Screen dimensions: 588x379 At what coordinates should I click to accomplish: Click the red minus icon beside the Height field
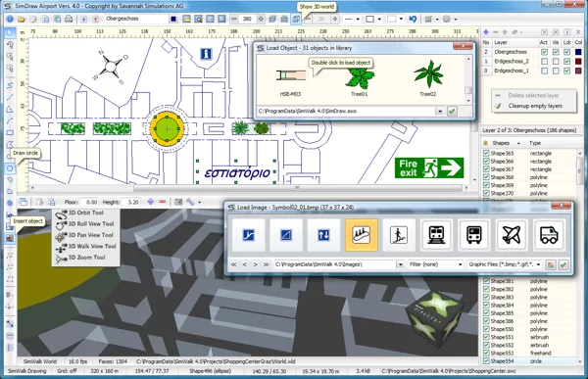[162, 202]
